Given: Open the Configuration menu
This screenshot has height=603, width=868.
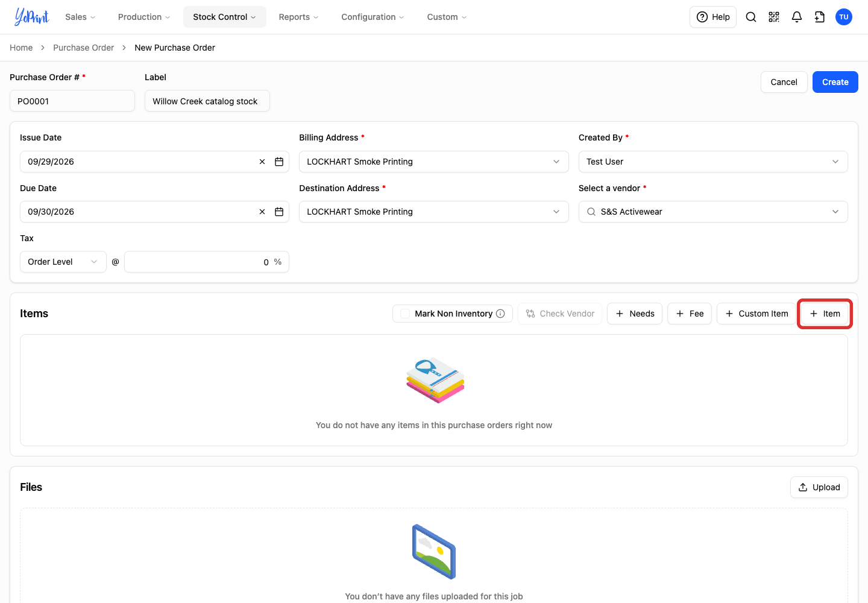Looking at the screenshot, I should pyautogui.click(x=373, y=17).
